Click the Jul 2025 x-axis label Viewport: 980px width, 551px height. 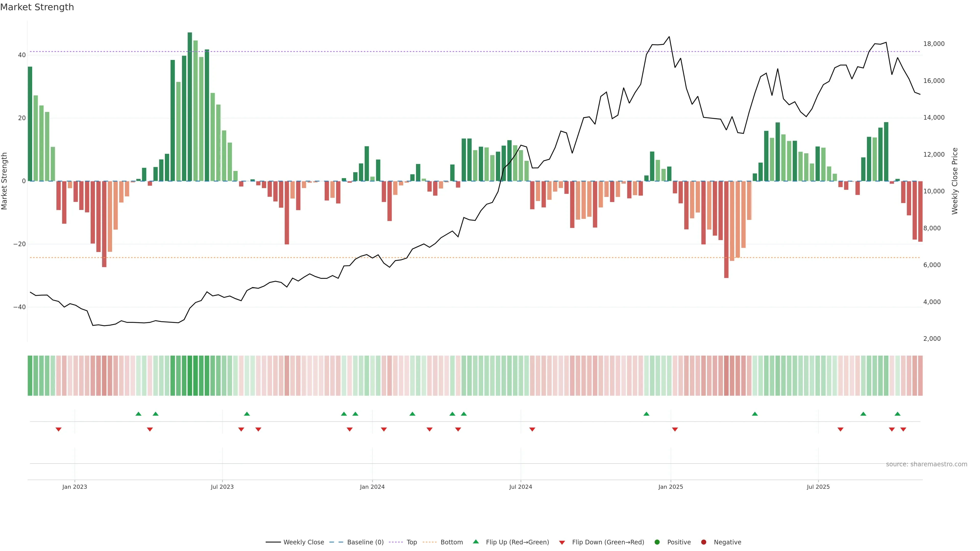pyautogui.click(x=818, y=487)
